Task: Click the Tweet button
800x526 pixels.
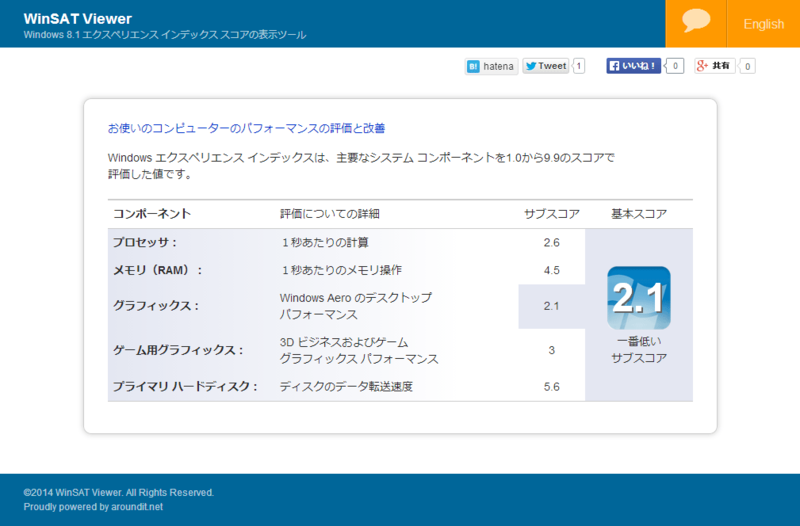Action: tap(545, 66)
